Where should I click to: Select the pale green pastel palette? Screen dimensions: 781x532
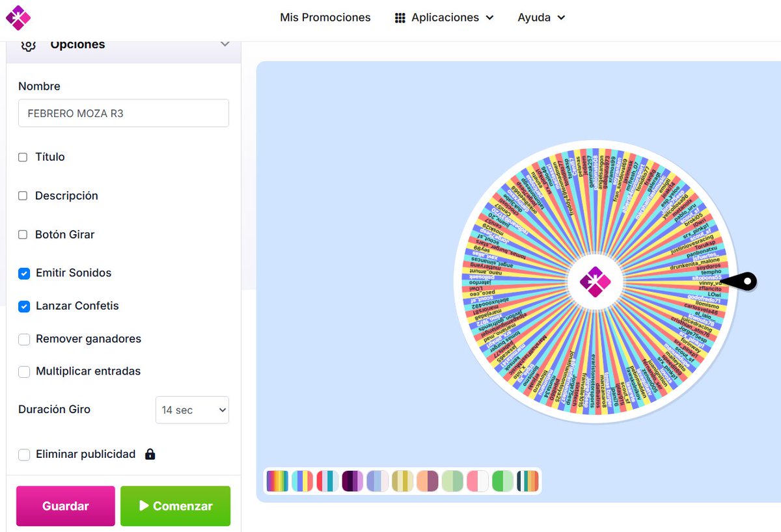click(453, 481)
